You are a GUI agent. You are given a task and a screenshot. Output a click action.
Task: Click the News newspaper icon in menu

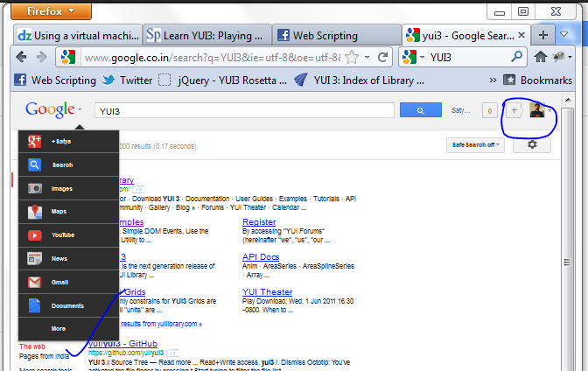pos(34,258)
